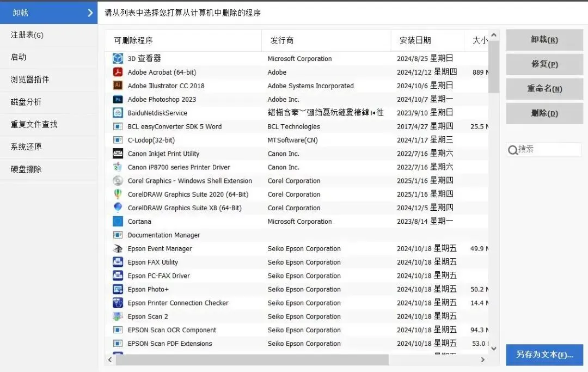Select the Epson Scan 2 name text
588x372 pixels.
[148, 316]
